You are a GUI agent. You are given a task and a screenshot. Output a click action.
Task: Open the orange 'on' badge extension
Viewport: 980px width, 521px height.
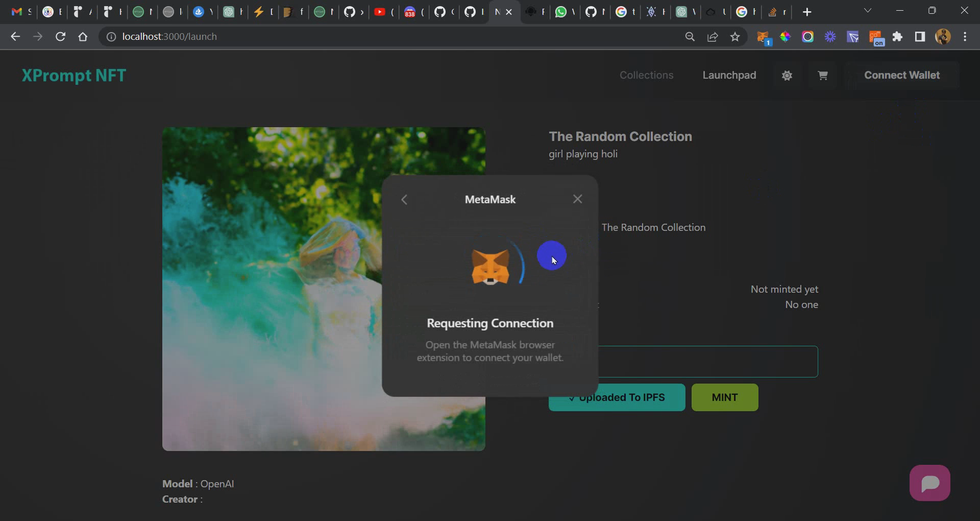876,38
